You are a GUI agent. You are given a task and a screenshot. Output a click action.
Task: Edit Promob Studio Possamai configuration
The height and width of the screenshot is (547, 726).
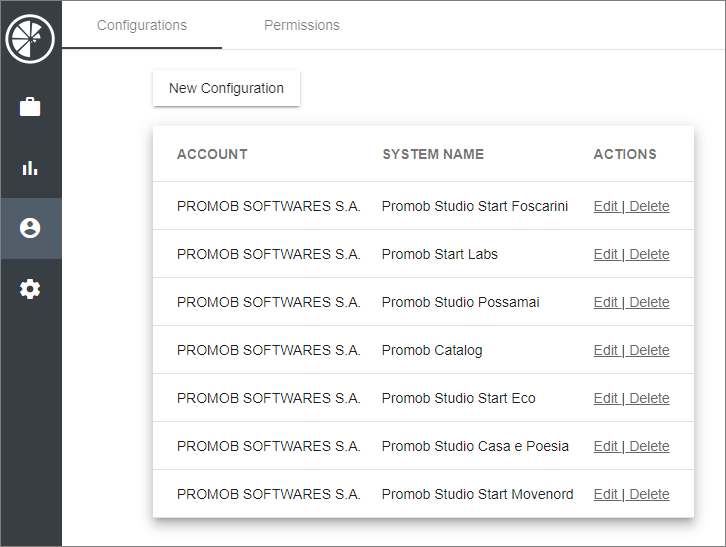pyautogui.click(x=606, y=302)
